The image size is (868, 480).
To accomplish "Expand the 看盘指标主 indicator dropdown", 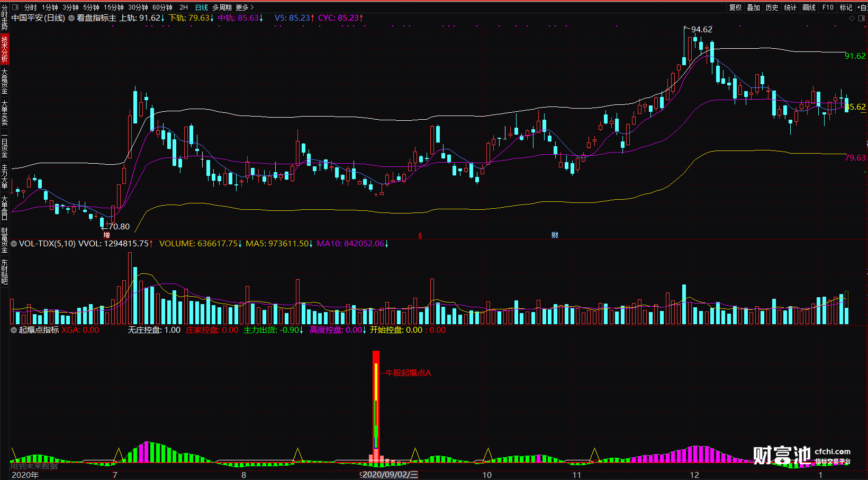I will pyautogui.click(x=71, y=18).
